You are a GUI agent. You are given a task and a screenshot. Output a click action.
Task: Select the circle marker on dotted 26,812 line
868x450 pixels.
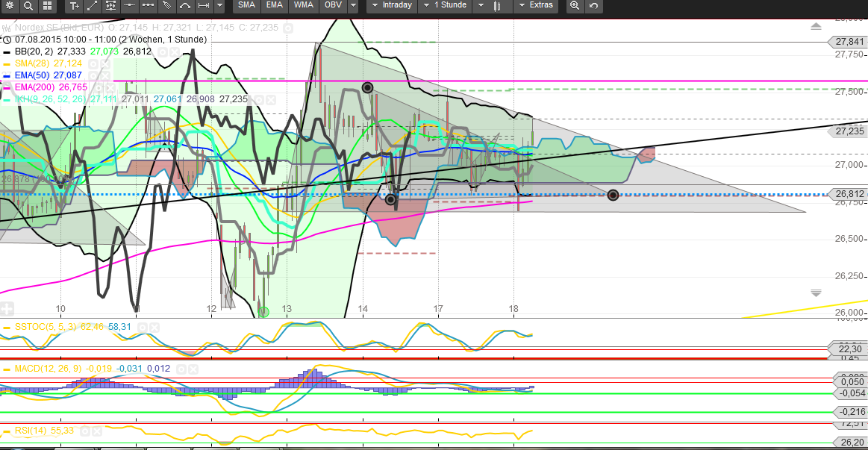[613, 195]
